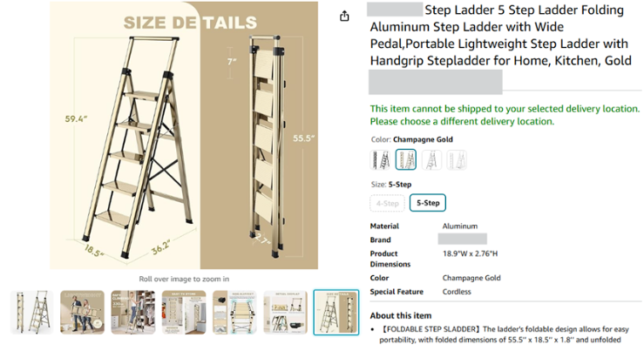View thumbnail of couple carrying the ladder
The width and height of the screenshot is (644, 351).
(x=82, y=312)
